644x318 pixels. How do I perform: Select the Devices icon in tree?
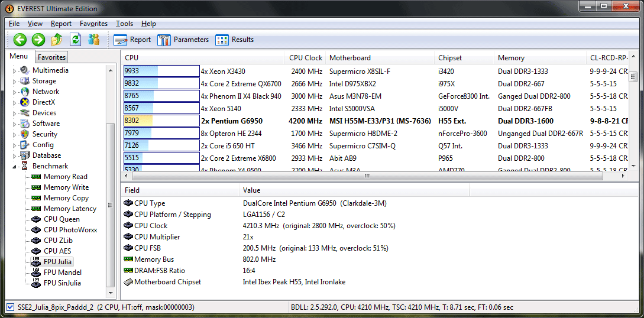(x=25, y=113)
